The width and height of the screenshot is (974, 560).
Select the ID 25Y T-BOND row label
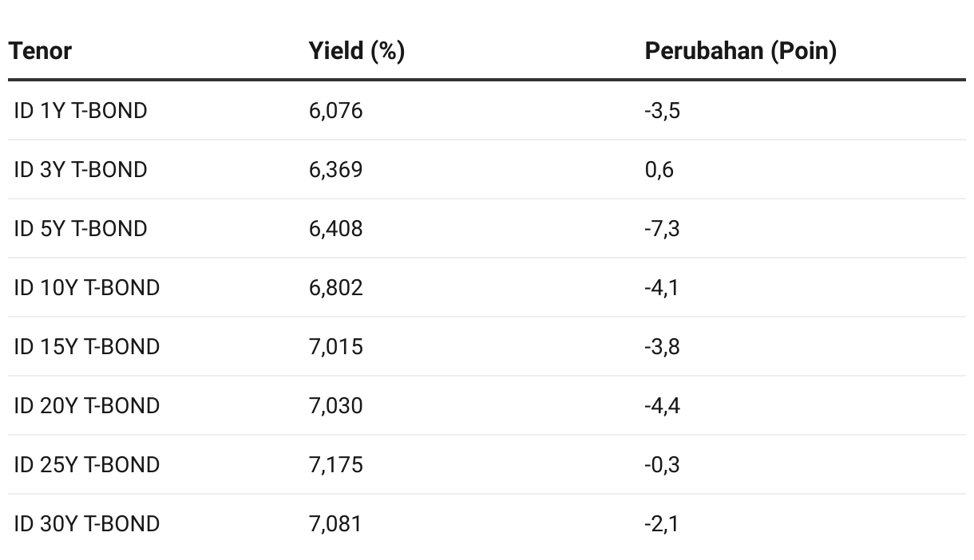tap(87, 465)
